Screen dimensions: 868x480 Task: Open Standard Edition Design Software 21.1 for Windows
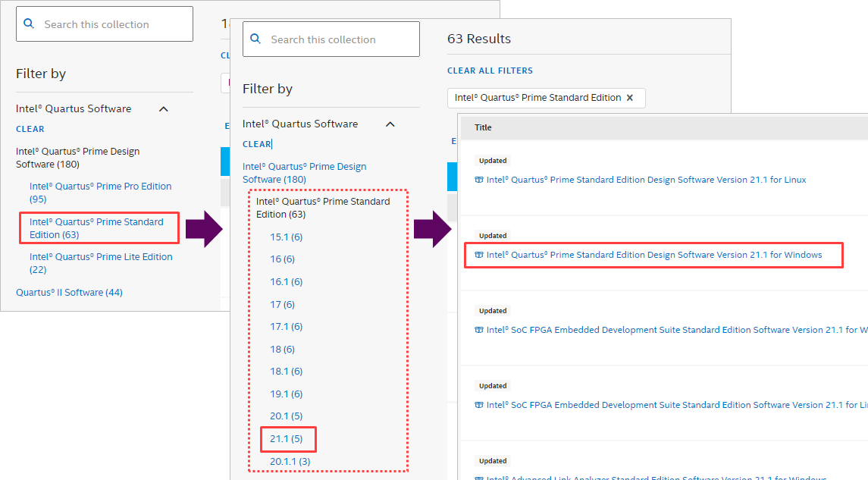pyautogui.click(x=654, y=255)
